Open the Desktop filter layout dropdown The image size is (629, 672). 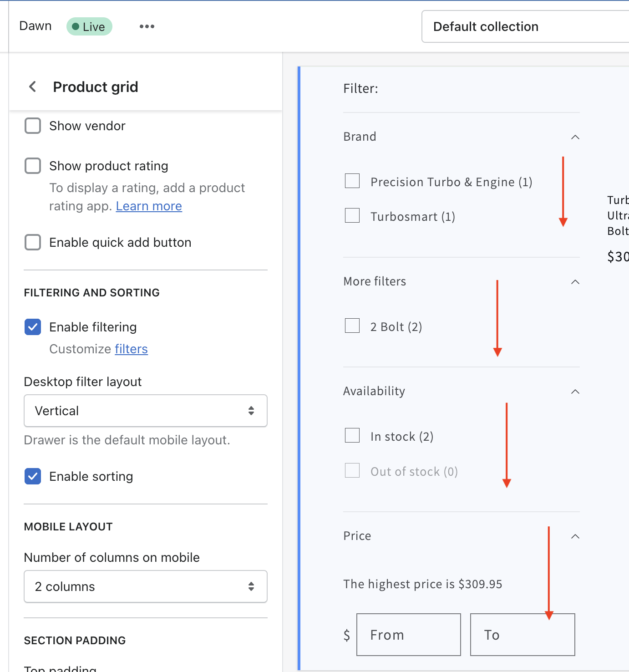[x=145, y=411]
